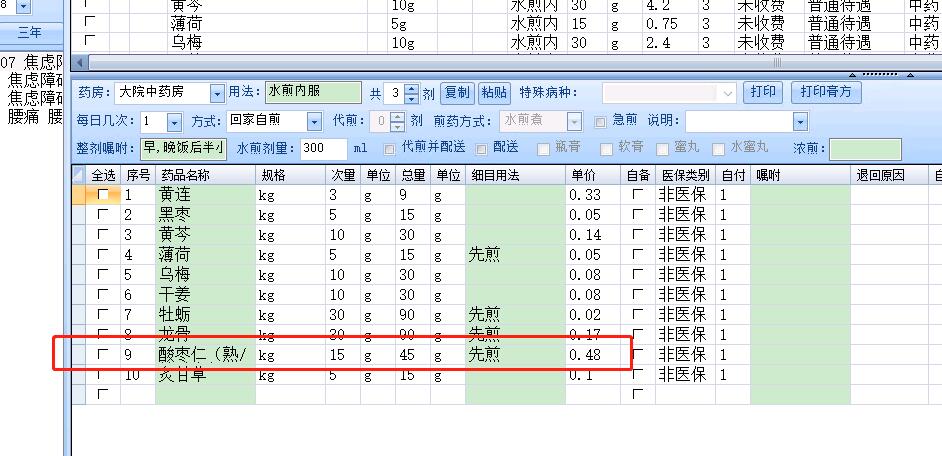Click 先煎 usage cell for 薄荷
This screenshot has height=456, width=942.
(515, 255)
